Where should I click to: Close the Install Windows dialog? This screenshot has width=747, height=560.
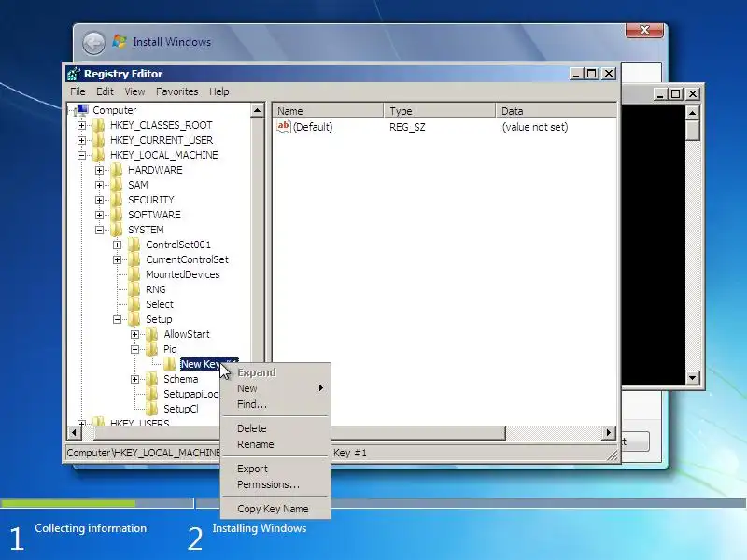(x=644, y=30)
